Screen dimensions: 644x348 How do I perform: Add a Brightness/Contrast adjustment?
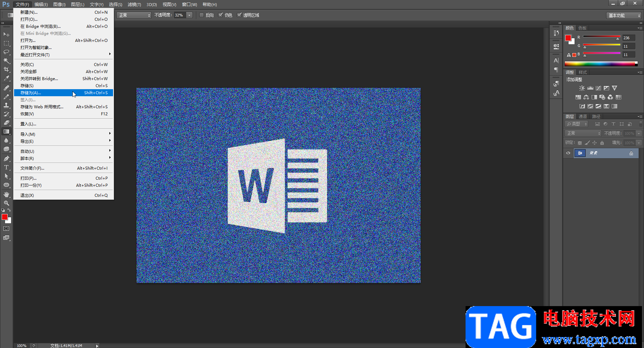582,88
